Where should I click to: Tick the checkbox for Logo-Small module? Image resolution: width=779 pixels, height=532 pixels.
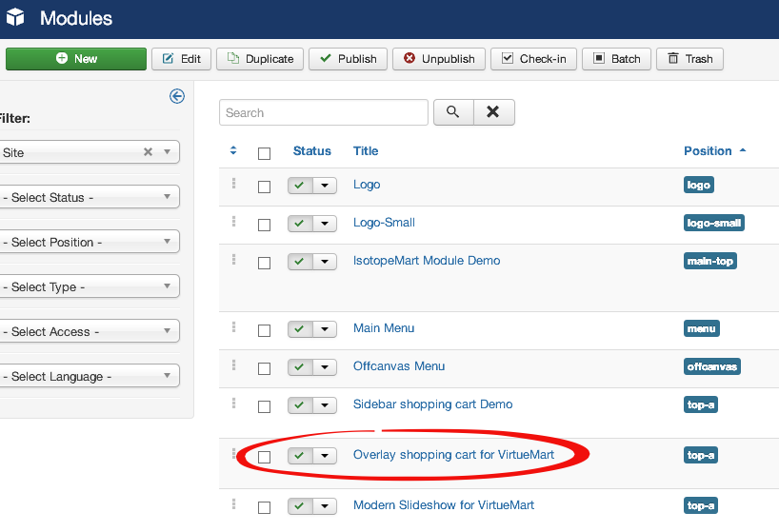click(x=265, y=225)
